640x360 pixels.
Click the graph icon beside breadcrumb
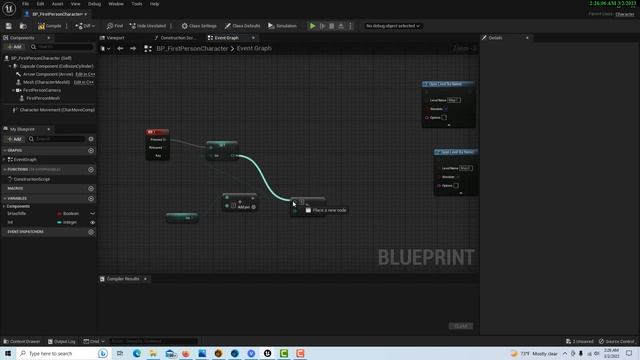tap(148, 49)
